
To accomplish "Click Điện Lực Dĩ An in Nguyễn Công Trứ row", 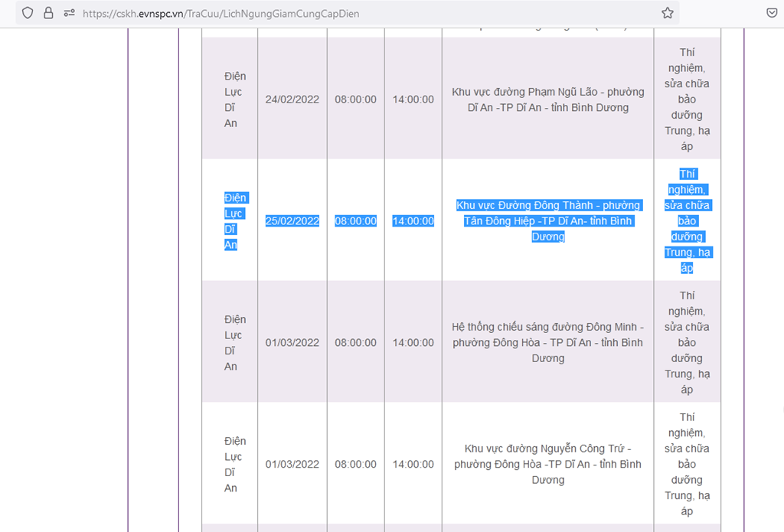I will tap(234, 464).
